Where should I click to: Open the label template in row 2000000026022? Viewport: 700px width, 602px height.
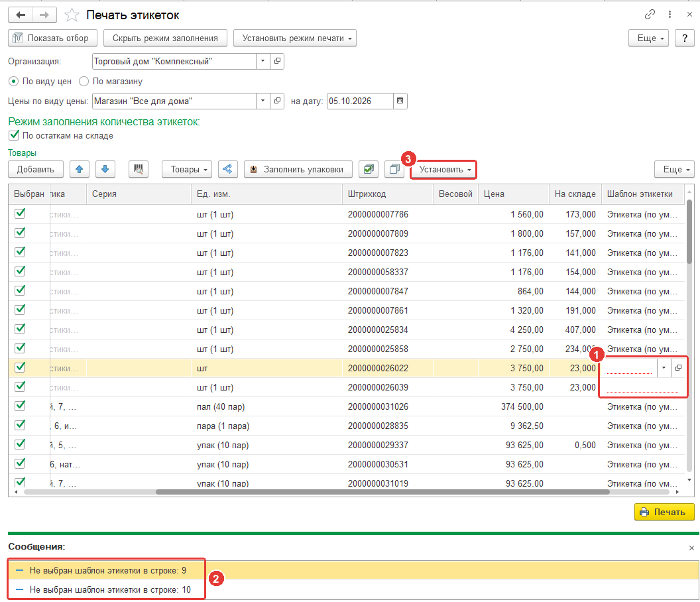pos(678,368)
